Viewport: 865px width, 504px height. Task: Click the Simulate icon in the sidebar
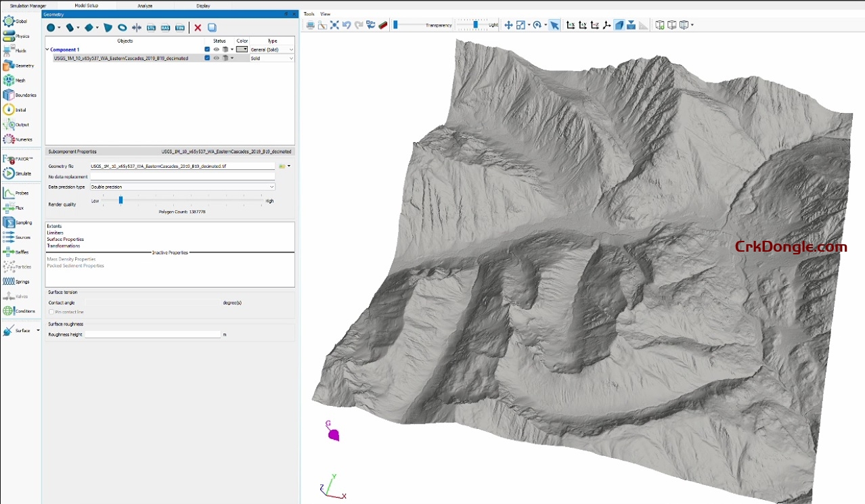coord(10,173)
